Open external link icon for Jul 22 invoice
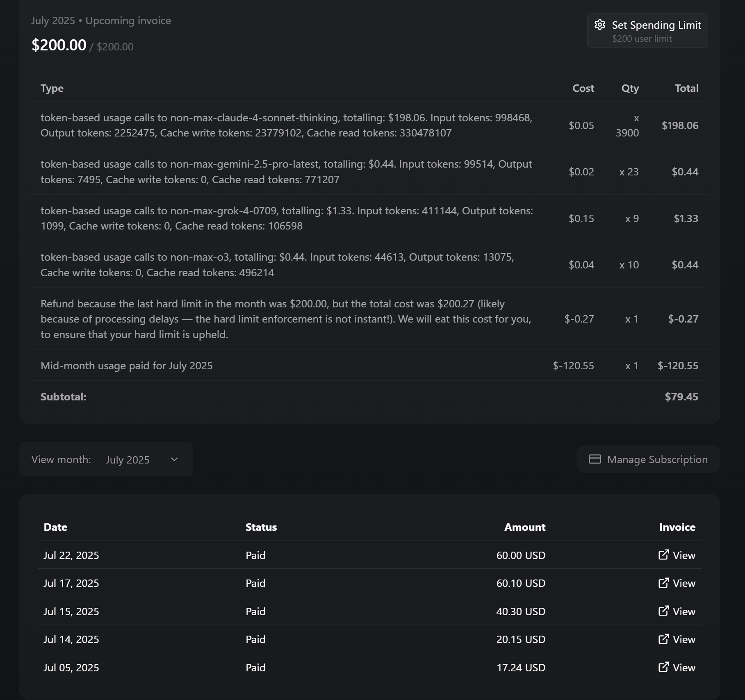 tap(663, 555)
